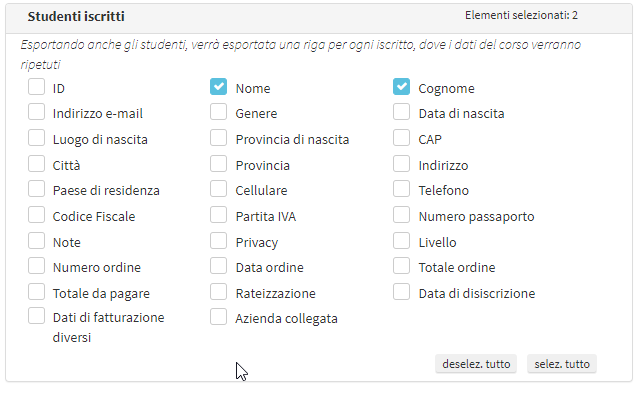Check the Cellulare checkbox
Screen dimensions: 641x395
pyautogui.click(x=218, y=189)
